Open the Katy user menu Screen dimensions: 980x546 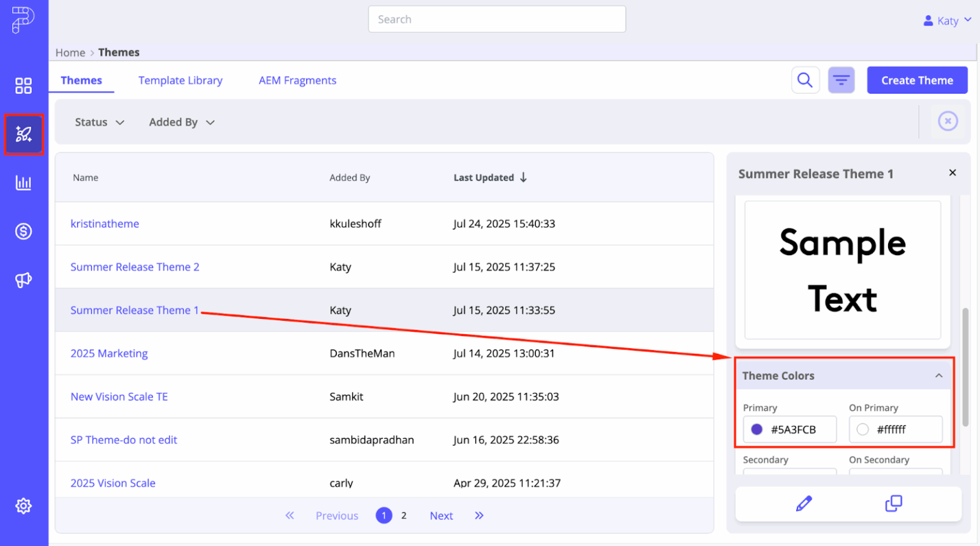(x=947, y=20)
